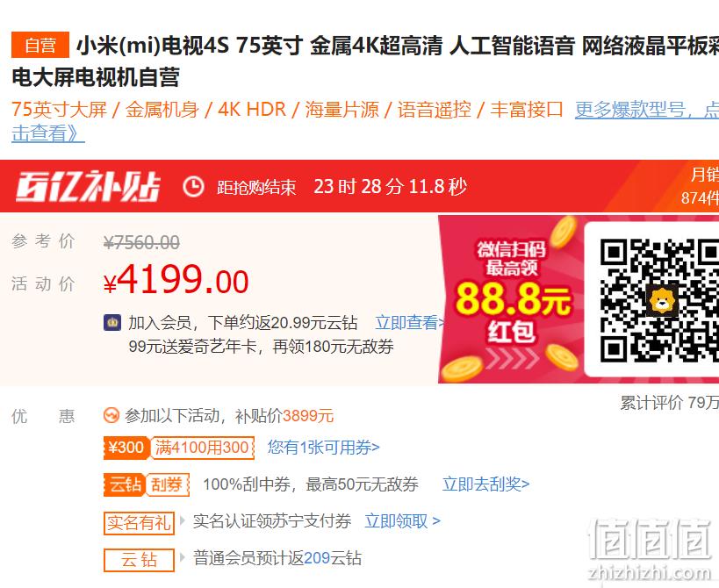
Task: Expand the 云钻 rebate arrow
Action: point(183,558)
